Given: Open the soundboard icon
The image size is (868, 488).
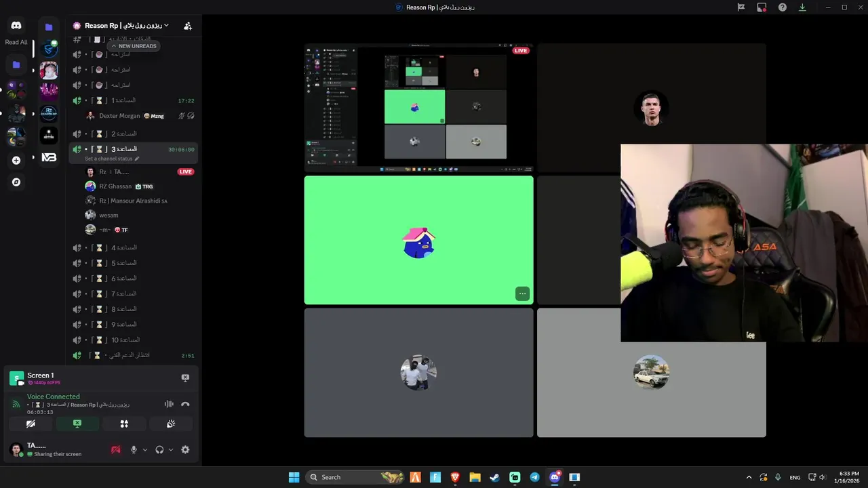Looking at the screenshot, I should tap(171, 424).
